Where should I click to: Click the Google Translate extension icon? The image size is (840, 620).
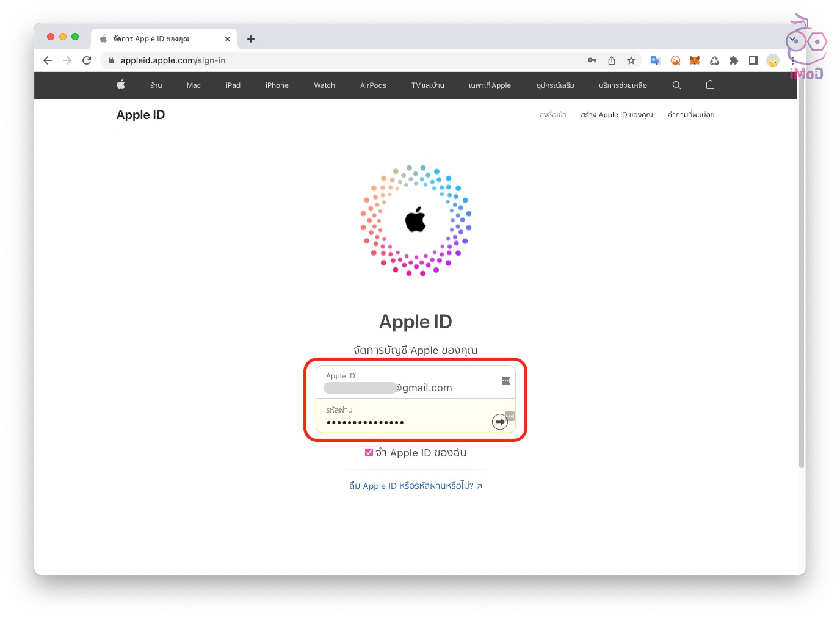click(656, 60)
